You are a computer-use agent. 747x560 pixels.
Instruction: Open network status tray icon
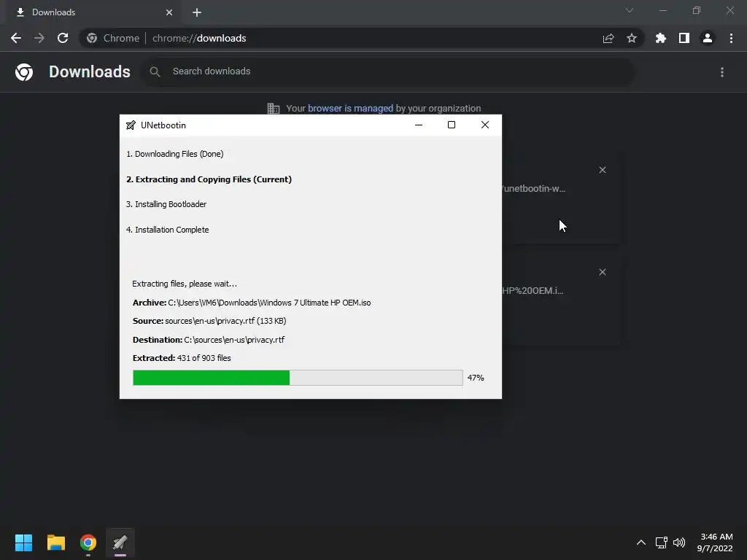click(x=661, y=542)
